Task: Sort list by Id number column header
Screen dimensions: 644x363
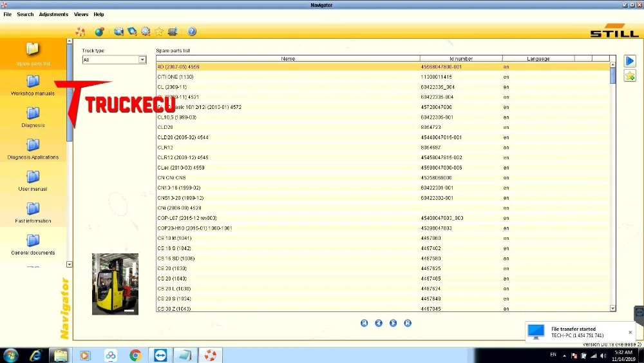Action: [461, 59]
